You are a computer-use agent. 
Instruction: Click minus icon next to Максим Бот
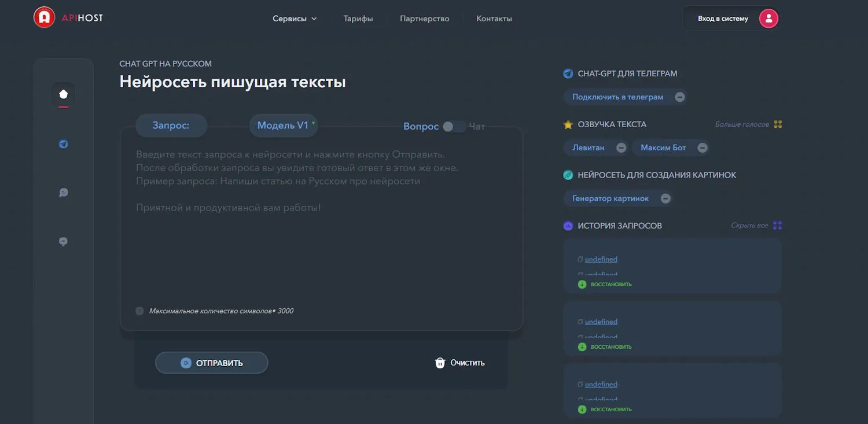click(x=702, y=148)
